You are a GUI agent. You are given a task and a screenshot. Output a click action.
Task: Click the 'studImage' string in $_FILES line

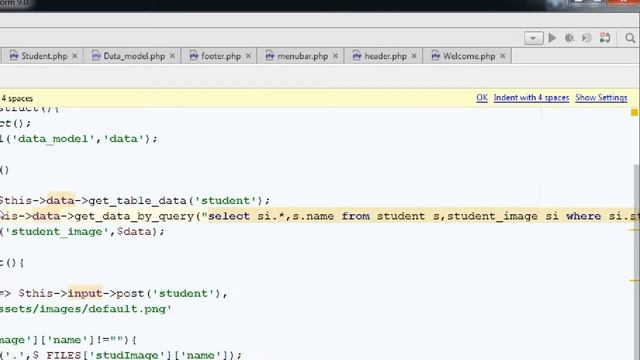127,355
